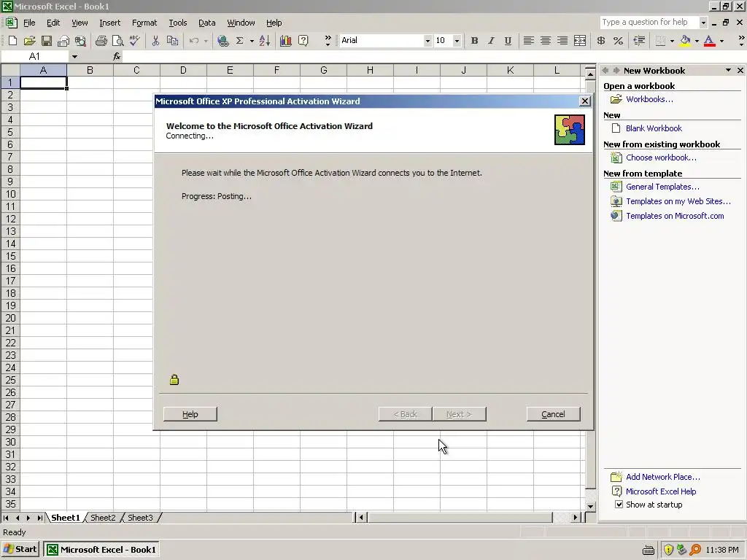This screenshot has height=560, width=747.
Task: Align text left
Action: click(x=528, y=41)
